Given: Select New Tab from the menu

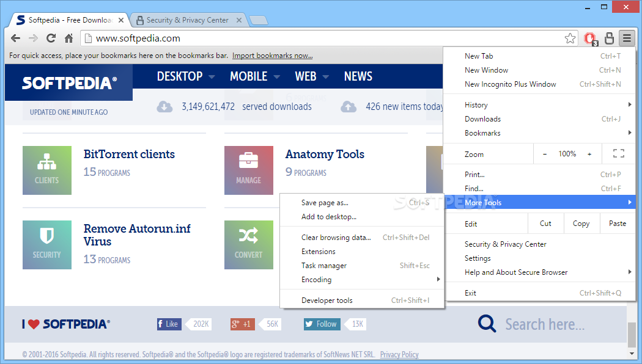Looking at the screenshot, I should (x=540, y=56).
